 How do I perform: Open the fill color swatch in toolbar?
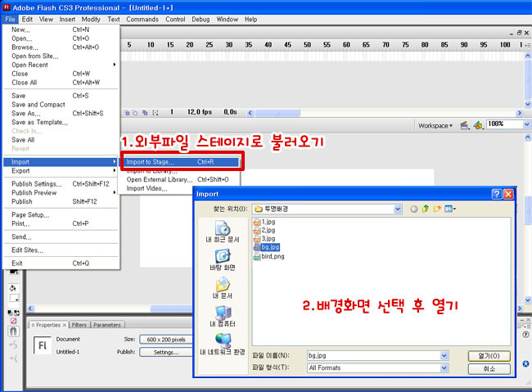(14, 298)
